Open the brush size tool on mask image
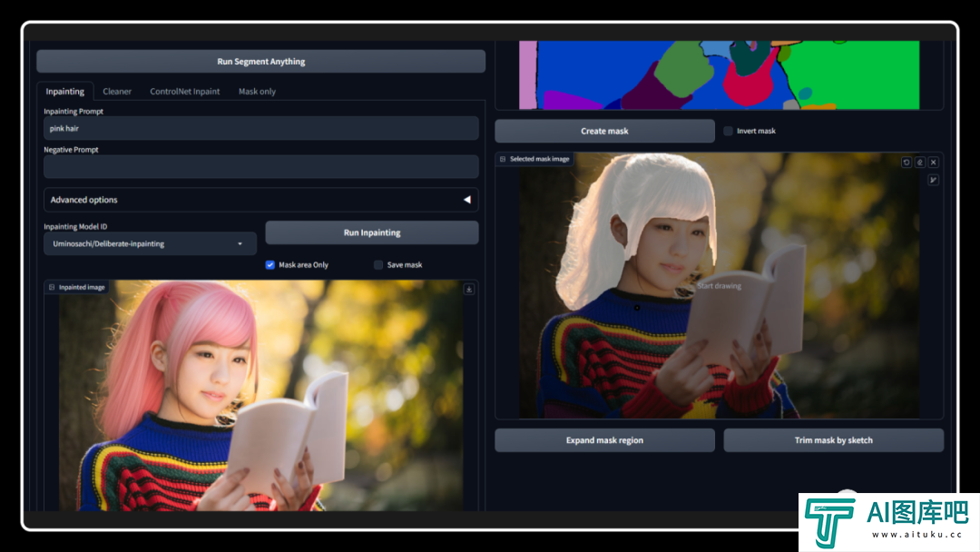The image size is (980, 552). tap(933, 180)
